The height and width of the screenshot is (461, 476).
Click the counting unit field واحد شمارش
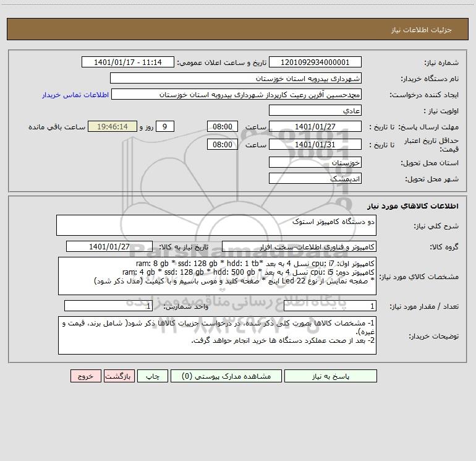tap(108, 306)
